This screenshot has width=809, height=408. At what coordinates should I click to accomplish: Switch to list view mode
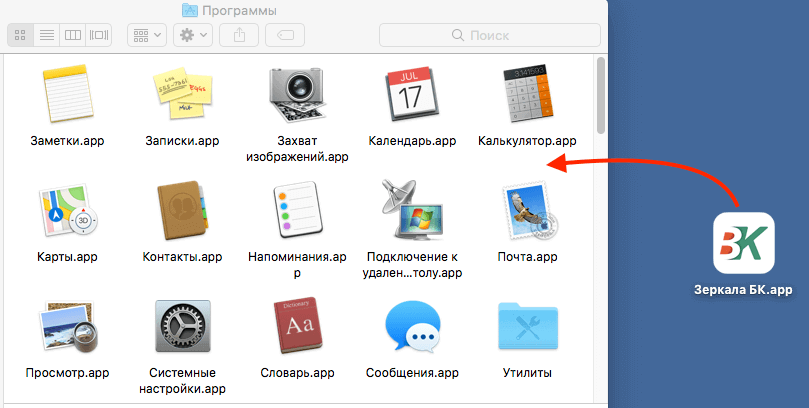(x=46, y=35)
